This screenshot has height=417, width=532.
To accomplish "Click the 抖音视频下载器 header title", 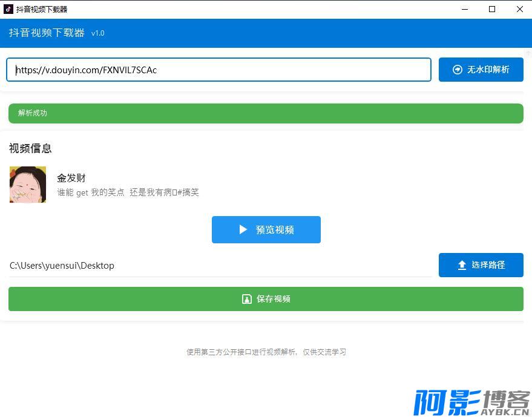I will [47, 33].
